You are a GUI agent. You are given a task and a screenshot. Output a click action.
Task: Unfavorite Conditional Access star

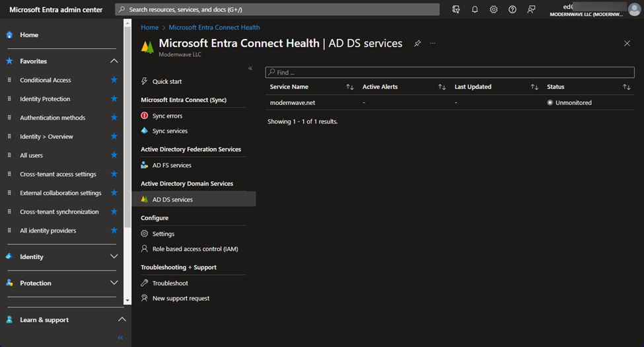tap(114, 80)
